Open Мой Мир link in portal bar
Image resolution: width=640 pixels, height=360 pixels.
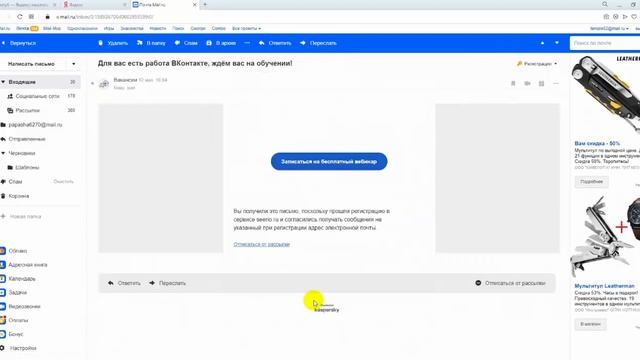[52, 29]
